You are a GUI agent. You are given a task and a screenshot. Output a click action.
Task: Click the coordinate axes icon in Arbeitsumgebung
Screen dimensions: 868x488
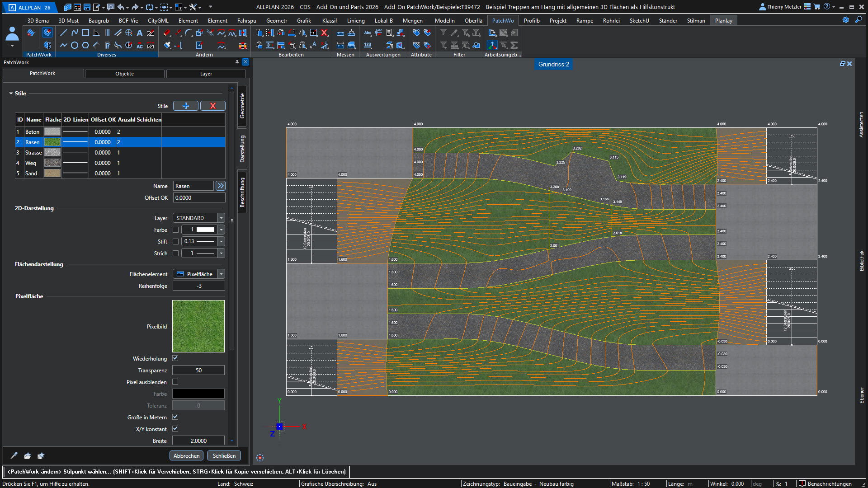coord(492,45)
